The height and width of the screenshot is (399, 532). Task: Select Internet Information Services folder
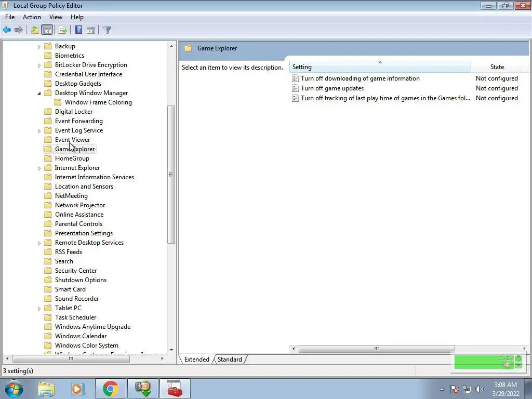click(x=95, y=177)
